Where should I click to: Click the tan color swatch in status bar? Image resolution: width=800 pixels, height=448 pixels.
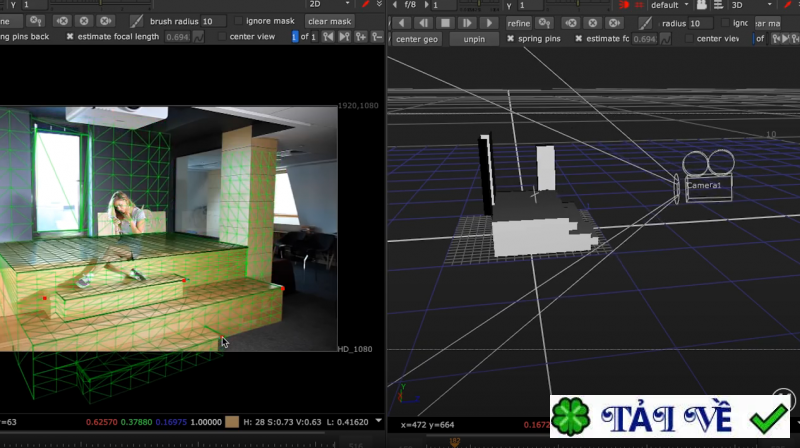pos(232,423)
